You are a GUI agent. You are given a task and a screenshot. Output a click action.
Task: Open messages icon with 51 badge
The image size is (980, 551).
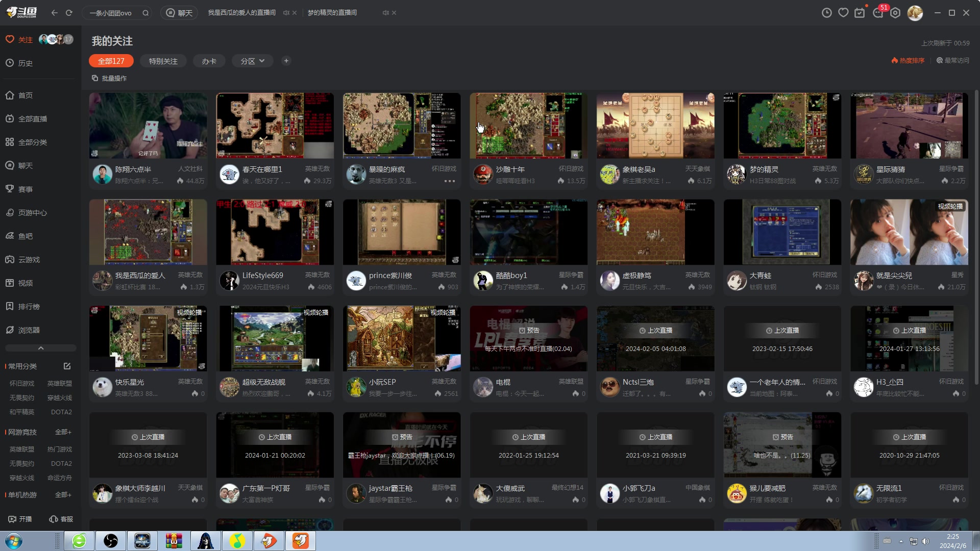(x=878, y=13)
